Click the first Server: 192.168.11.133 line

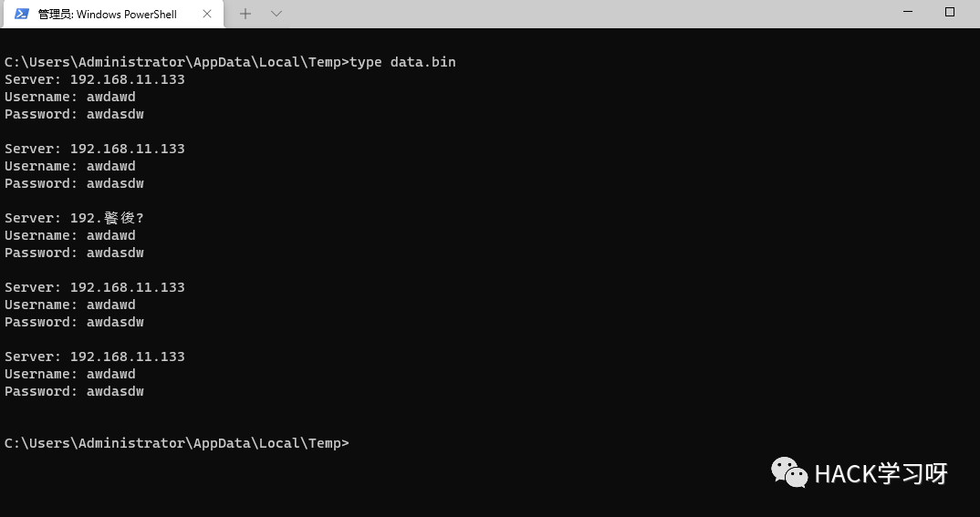tap(94, 79)
